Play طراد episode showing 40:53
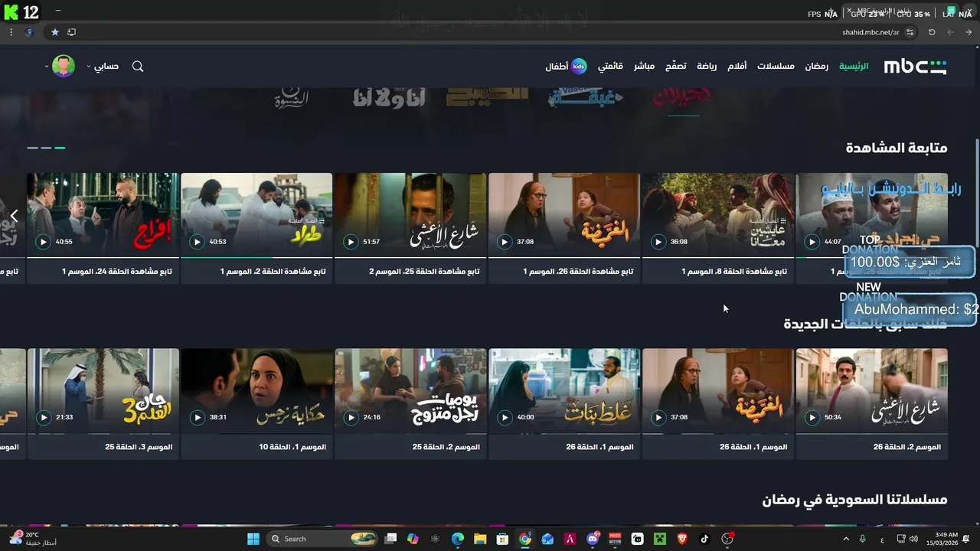This screenshot has height=551, width=980. tap(197, 242)
